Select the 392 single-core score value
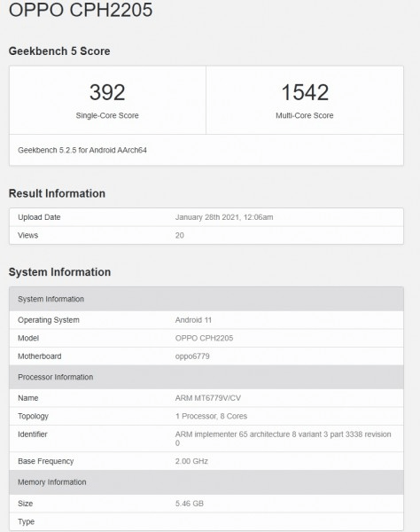 pos(107,92)
